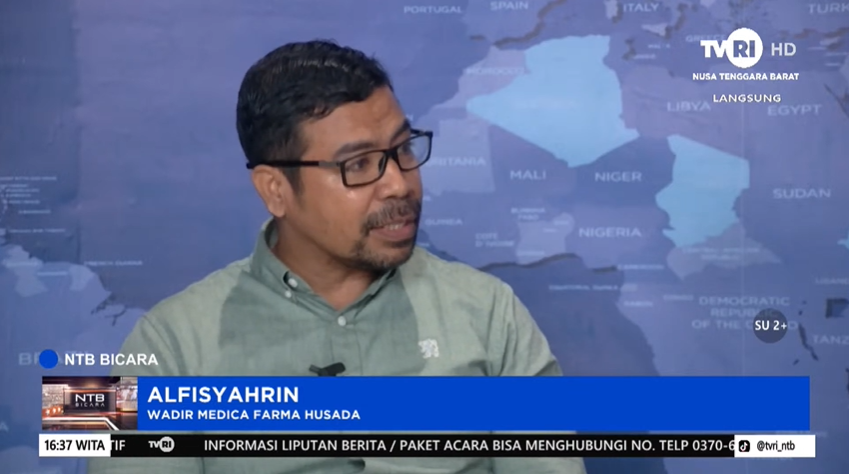Click the TVRI HD channel logo
Image resolution: width=849 pixels, height=474 pixels.
tap(746, 48)
